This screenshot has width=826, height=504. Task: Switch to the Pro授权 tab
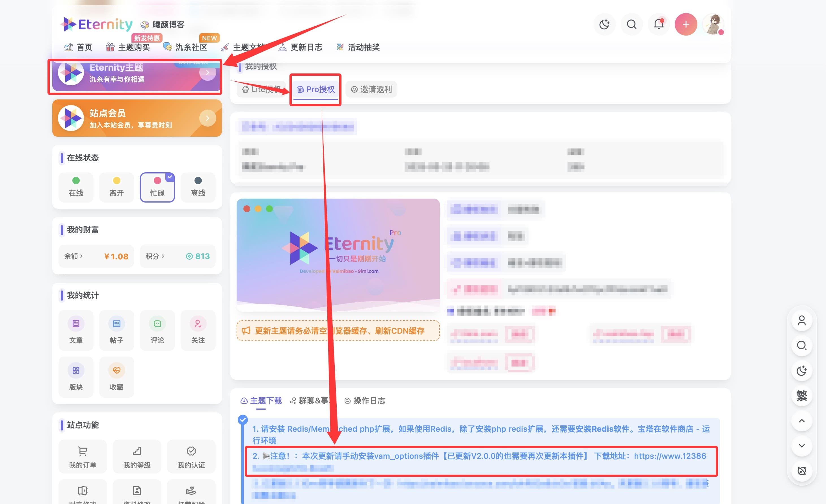pos(315,90)
